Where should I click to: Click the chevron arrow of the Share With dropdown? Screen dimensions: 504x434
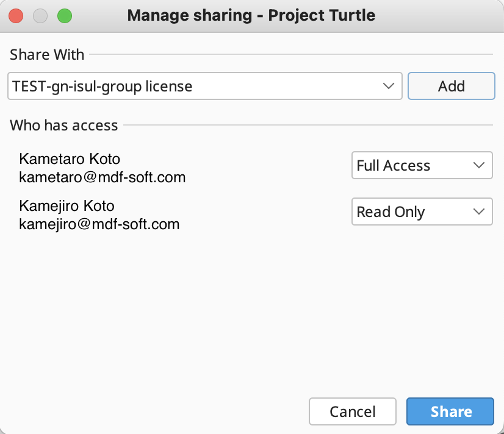tap(388, 87)
